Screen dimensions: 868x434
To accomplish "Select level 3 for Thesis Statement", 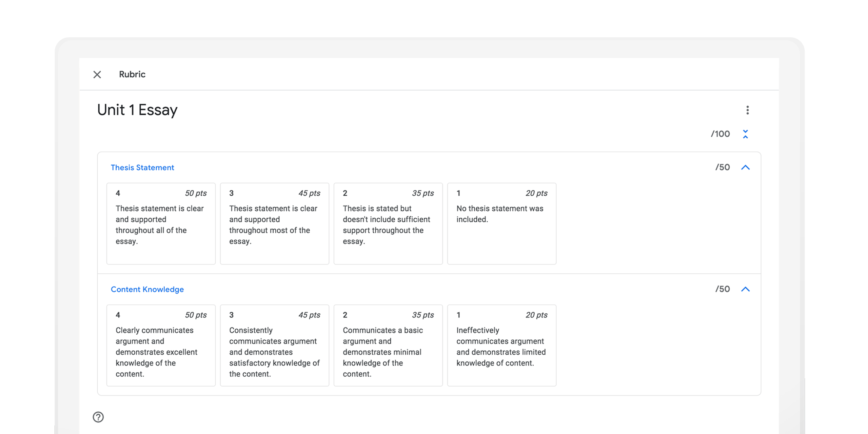I will pyautogui.click(x=274, y=224).
